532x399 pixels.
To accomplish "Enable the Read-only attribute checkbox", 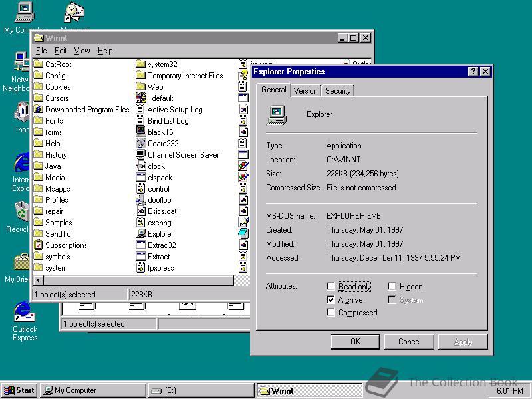I will [x=331, y=287].
